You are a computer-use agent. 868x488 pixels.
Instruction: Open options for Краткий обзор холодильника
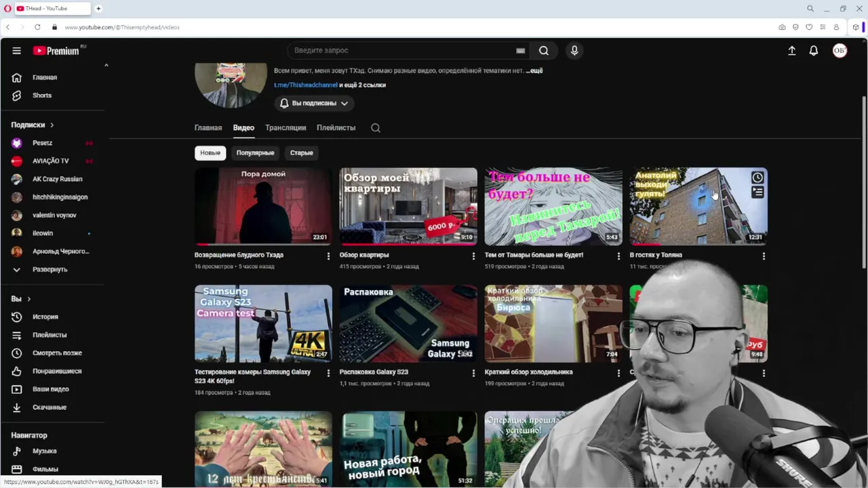coord(618,373)
